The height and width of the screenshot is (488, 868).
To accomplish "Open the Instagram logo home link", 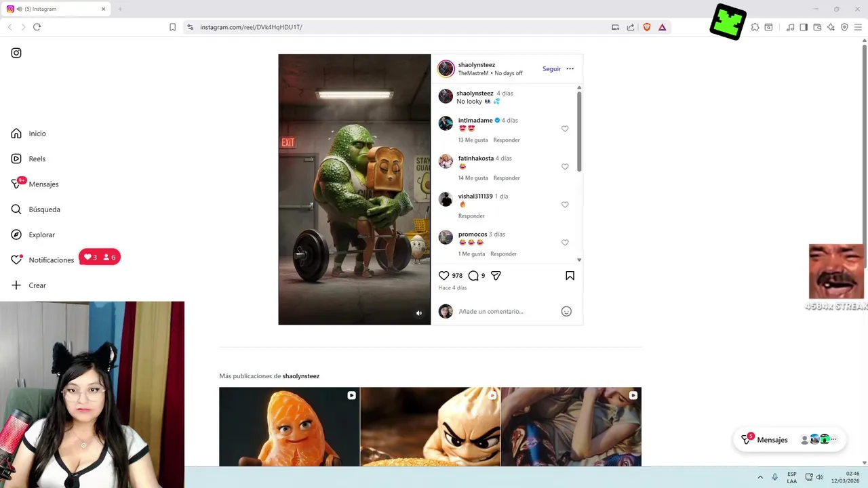I will pos(16,53).
